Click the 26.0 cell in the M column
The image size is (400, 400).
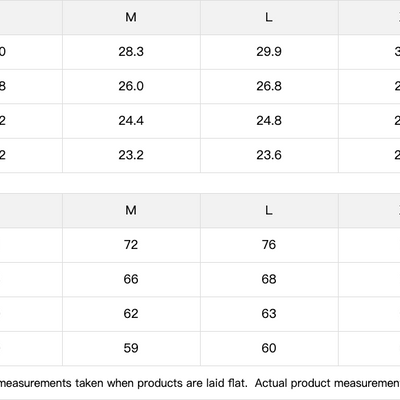[131, 86]
